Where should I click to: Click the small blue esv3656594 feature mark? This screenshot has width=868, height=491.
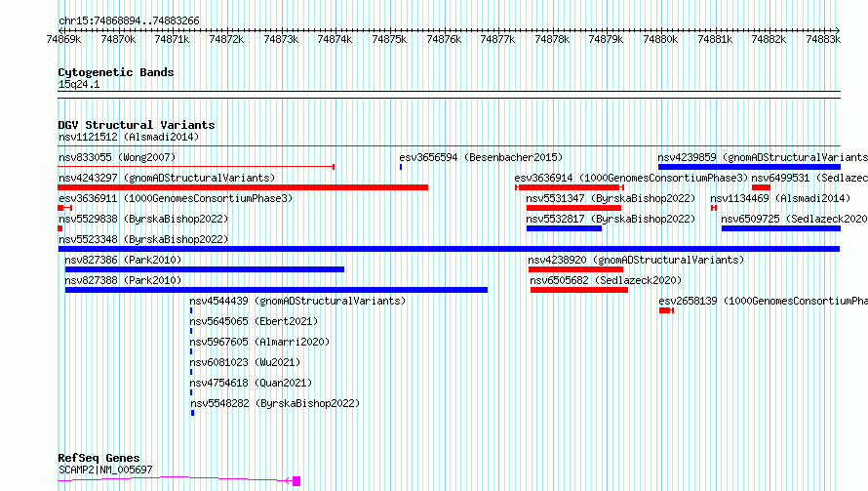401,167
